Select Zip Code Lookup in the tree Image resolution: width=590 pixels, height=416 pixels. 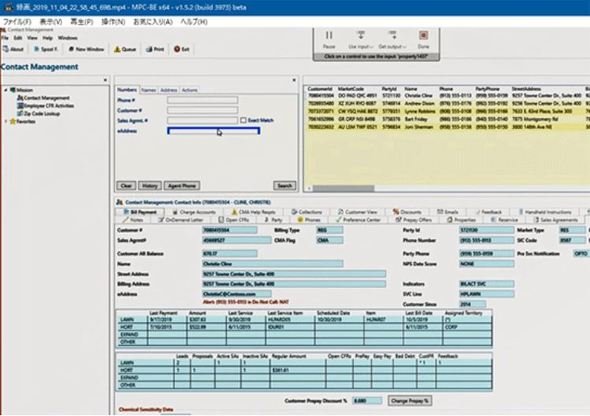pyautogui.click(x=41, y=113)
